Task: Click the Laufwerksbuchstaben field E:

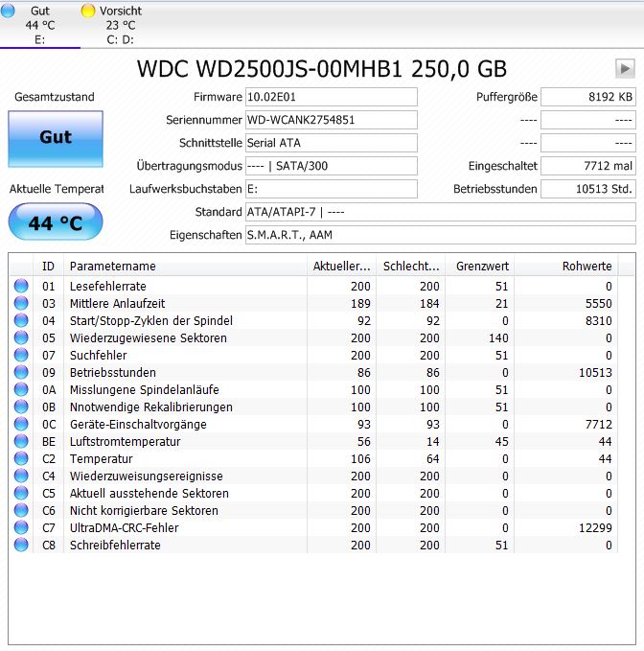Action: point(332,189)
